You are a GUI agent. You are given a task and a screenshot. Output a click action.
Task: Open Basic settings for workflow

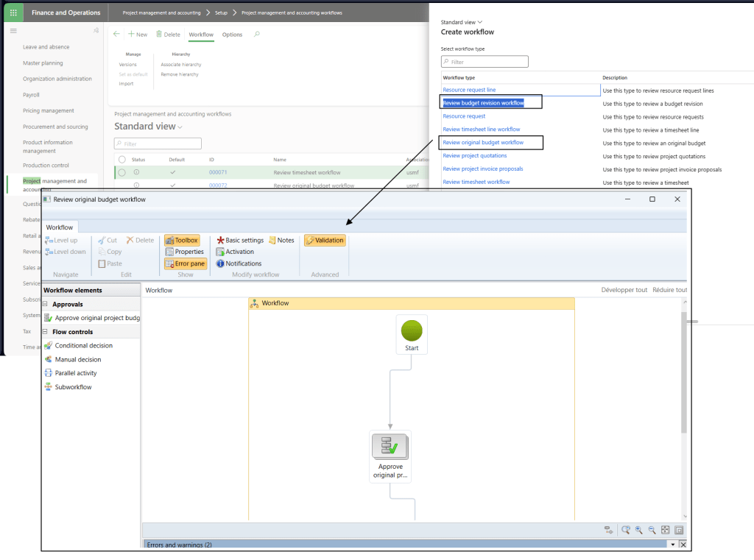coord(240,240)
